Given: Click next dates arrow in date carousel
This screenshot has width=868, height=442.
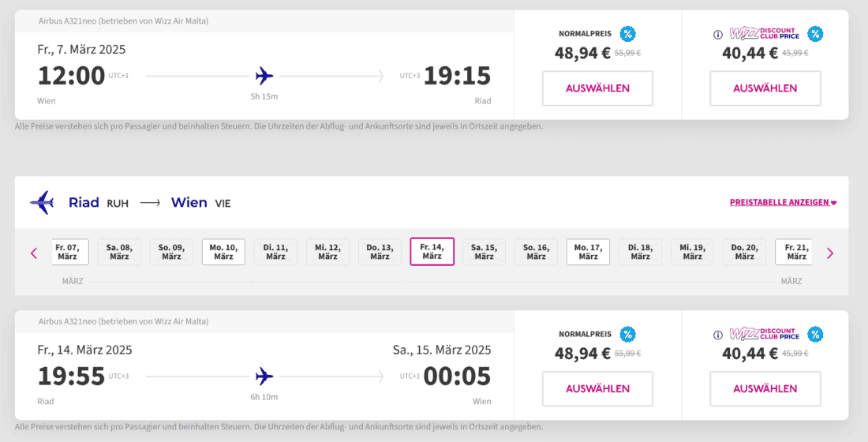Looking at the screenshot, I should tap(829, 253).
